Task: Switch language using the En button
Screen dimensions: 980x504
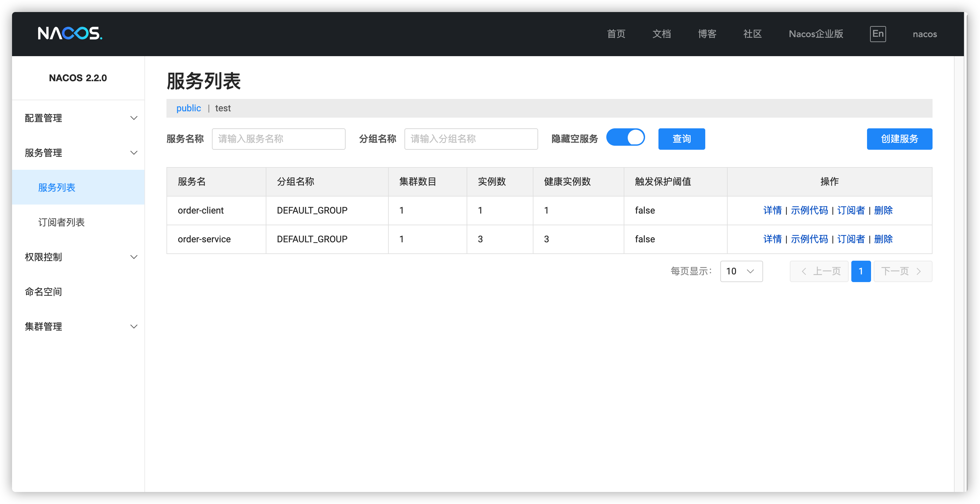Action: pyautogui.click(x=878, y=34)
